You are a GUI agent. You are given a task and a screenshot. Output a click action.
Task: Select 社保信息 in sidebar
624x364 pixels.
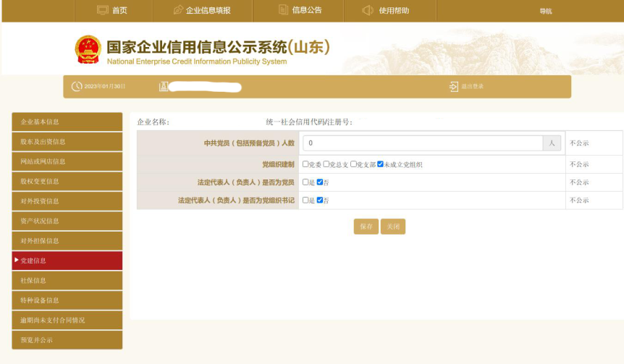tap(67, 280)
